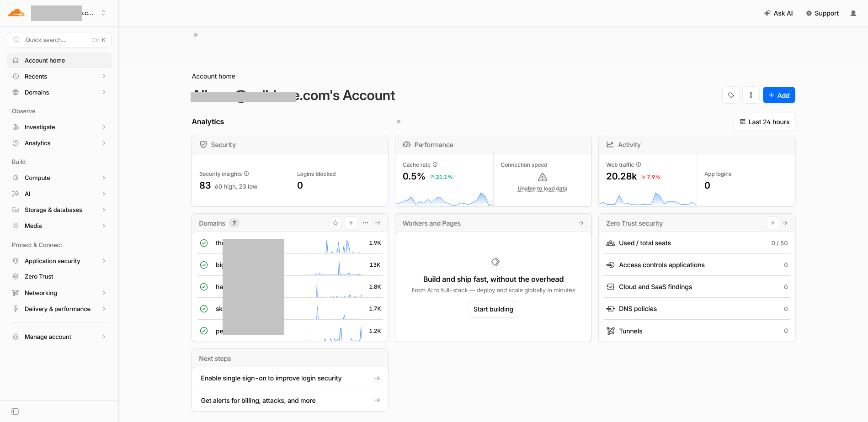The height and width of the screenshot is (422, 868).
Task: Open the account three-dot menu
Action: click(x=751, y=95)
